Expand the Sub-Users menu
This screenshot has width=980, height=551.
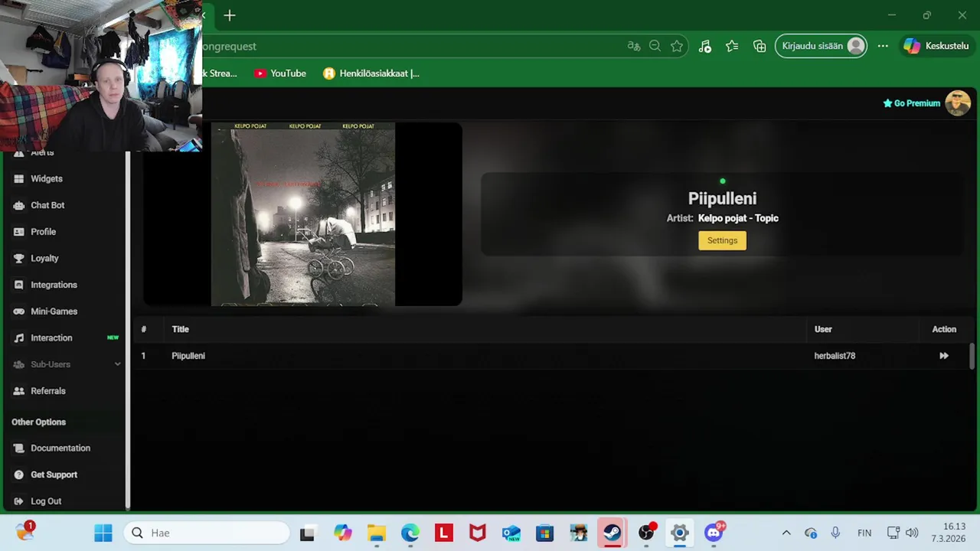tap(67, 364)
